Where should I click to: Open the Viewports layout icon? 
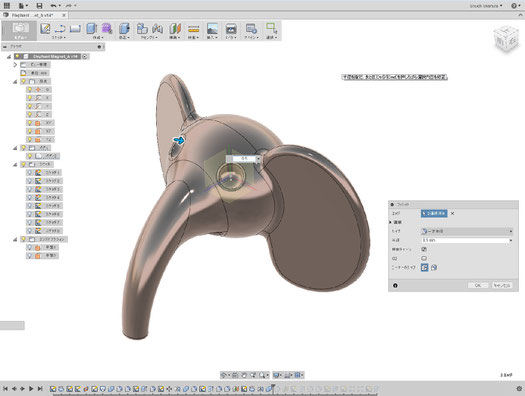coord(298,375)
